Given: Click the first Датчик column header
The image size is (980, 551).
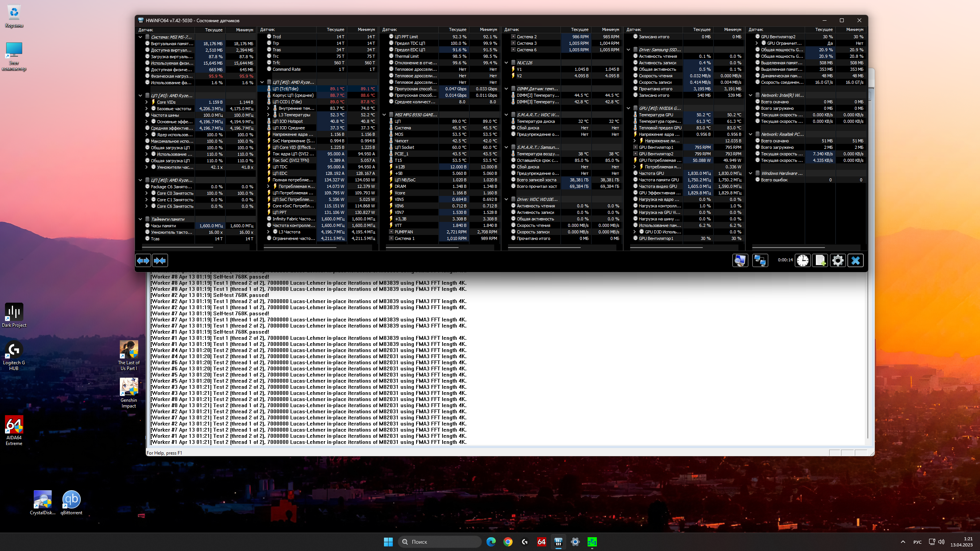Looking at the screenshot, I should 146,29.
